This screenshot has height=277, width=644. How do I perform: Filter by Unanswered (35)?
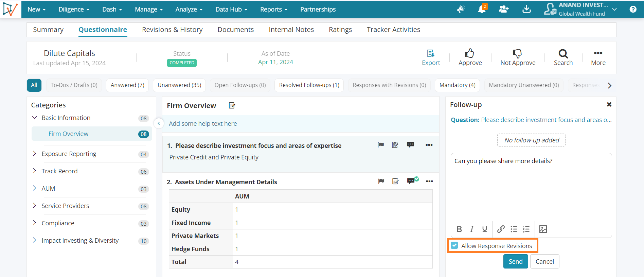click(179, 85)
